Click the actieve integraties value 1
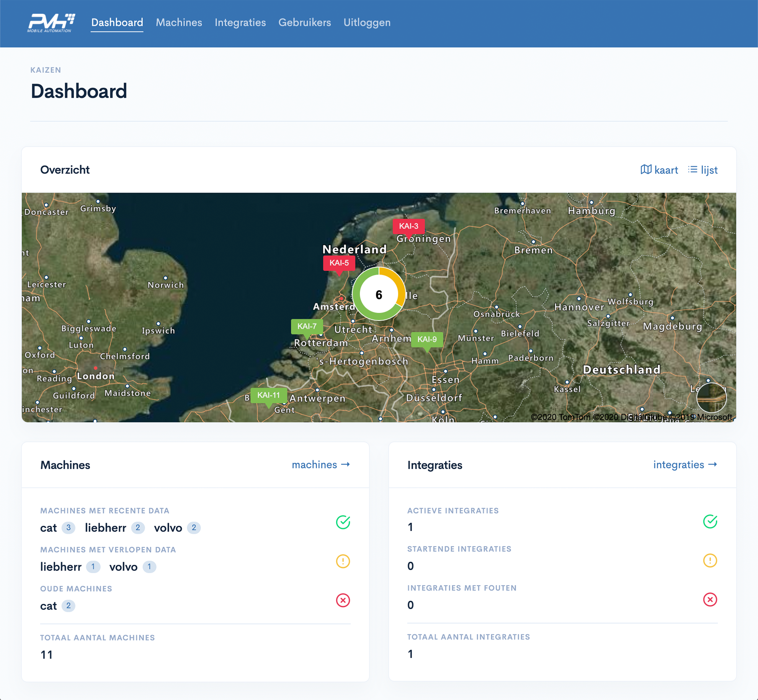The image size is (758, 700). click(410, 527)
